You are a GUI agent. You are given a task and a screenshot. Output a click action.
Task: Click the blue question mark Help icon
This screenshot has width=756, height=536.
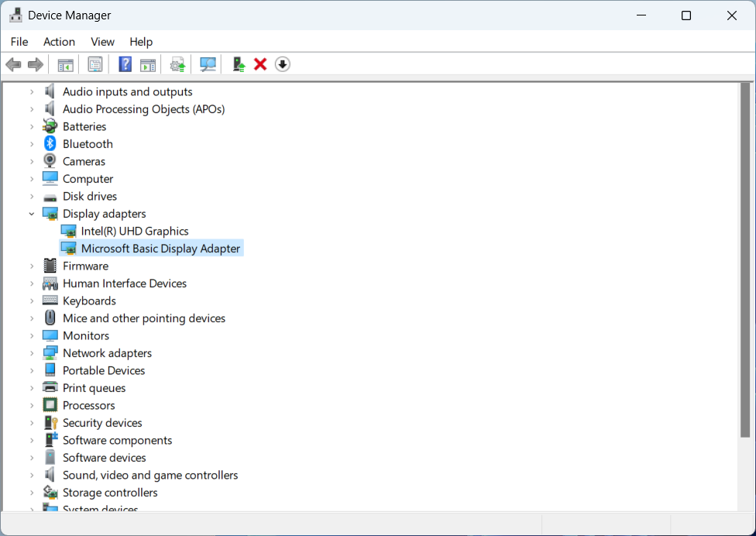pos(125,64)
